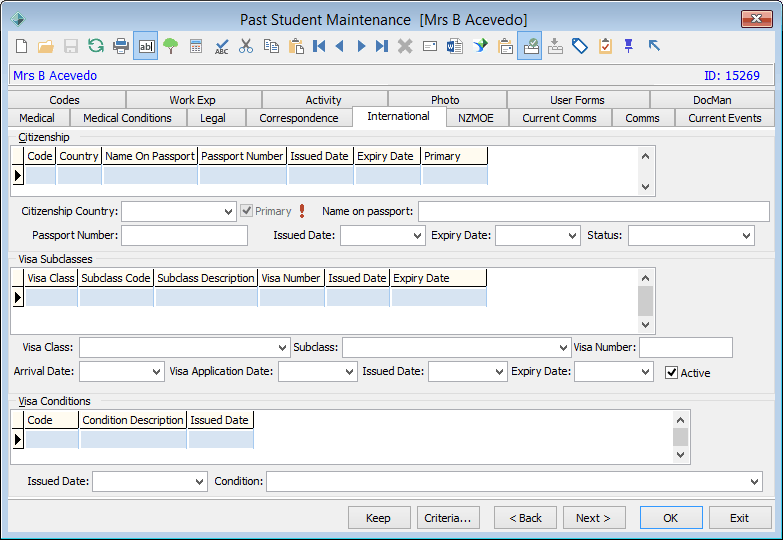Viewport: 783px width, 540px height.
Task: Open the User Forms tab
Action: (x=577, y=99)
